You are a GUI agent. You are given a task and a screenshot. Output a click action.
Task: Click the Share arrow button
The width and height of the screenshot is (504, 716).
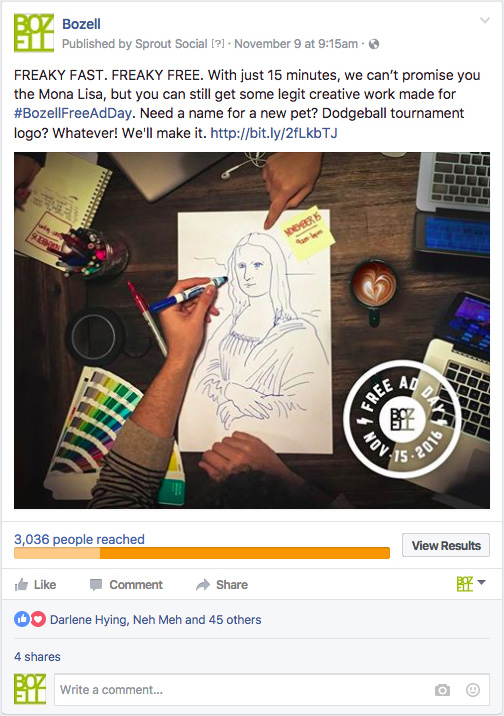pos(222,584)
